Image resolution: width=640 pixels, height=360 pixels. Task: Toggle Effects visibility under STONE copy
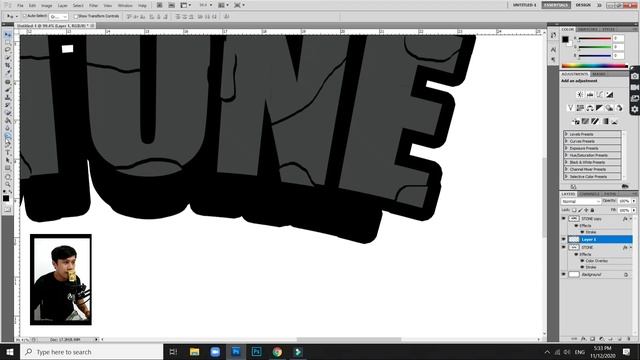pyautogui.click(x=576, y=225)
